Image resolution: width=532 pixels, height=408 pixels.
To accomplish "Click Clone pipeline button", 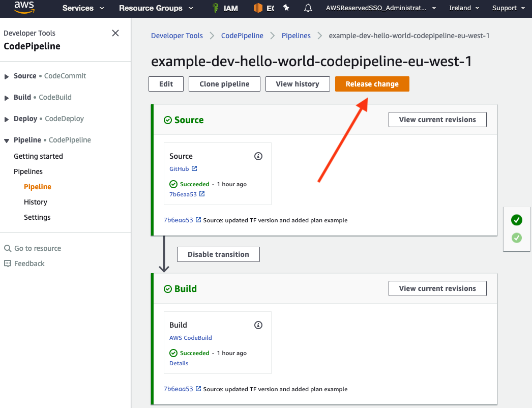I will pyautogui.click(x=224, y=84).
